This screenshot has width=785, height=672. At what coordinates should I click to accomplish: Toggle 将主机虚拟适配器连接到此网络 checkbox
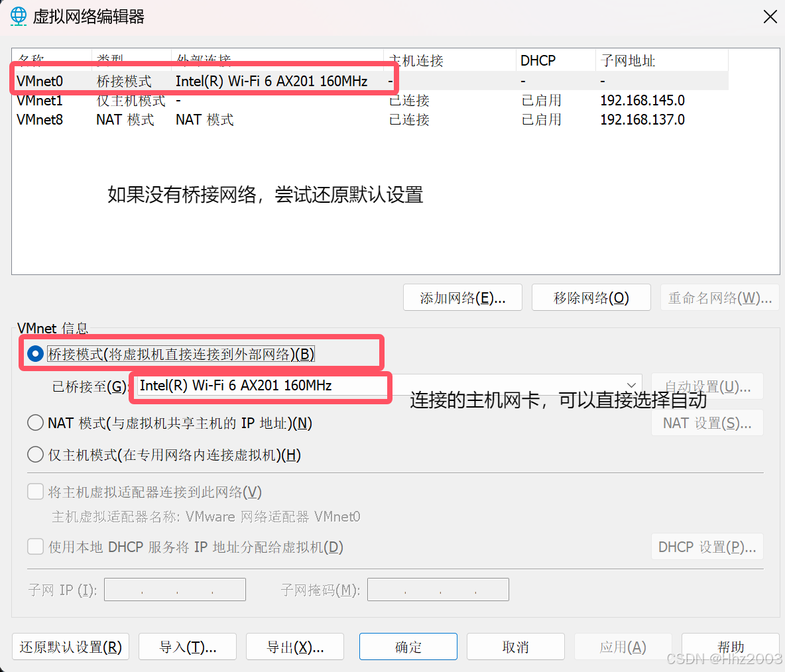point(35,491)
